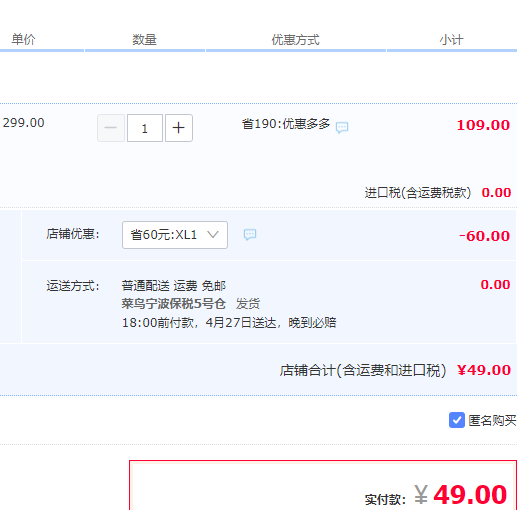The height and width of the screenshot is (510, 531).
Task: Click the 菜鸟宁波保税5号仓 warehouse text
Action: tap(174, 304)
